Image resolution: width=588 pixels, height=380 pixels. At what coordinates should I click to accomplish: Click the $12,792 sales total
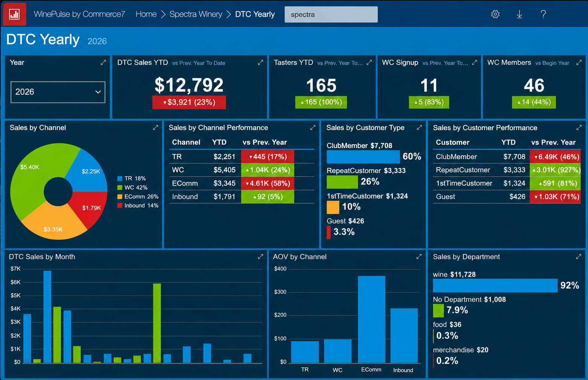[x=189, y=85]
